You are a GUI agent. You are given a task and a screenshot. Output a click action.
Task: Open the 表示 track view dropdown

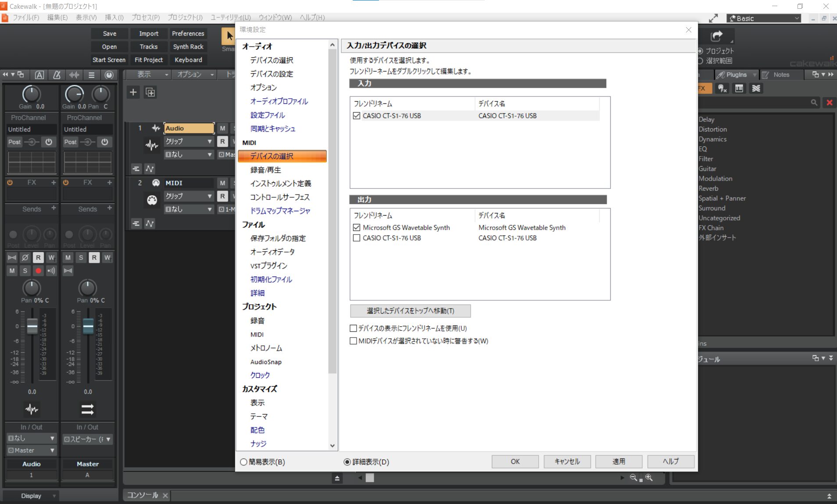pyautogui.click(x=148, y=75)
